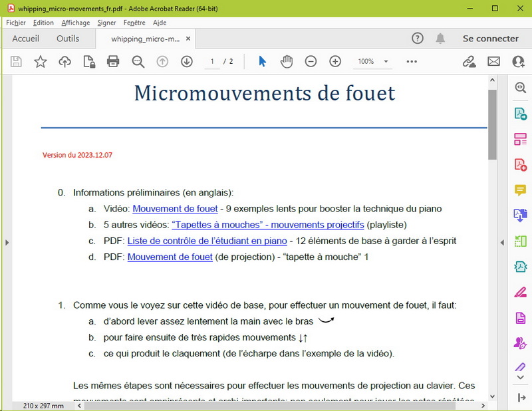Activate the arrow selection tool
Image resolution: width=532 pixels, height=411 pixels.
click(x=262, y=62)
